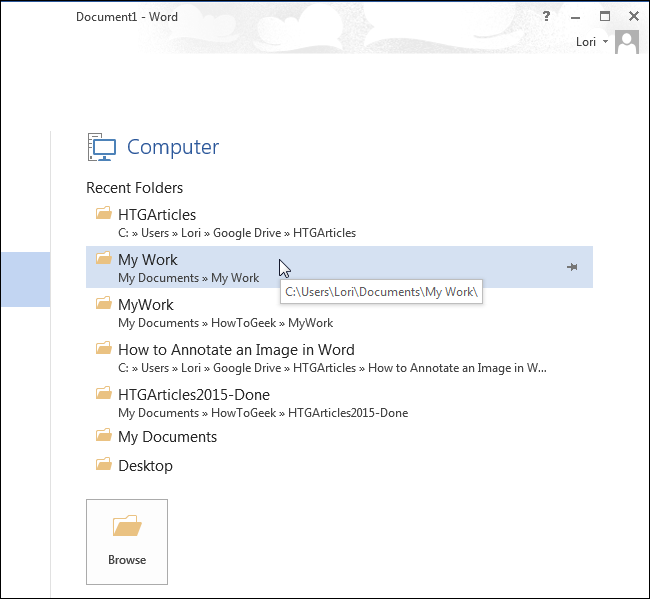Open the HTGArticles recent folder
Image resolution: width=650 pixels, height=599 pixels.
pyautogui.click(x=157, y=214)
